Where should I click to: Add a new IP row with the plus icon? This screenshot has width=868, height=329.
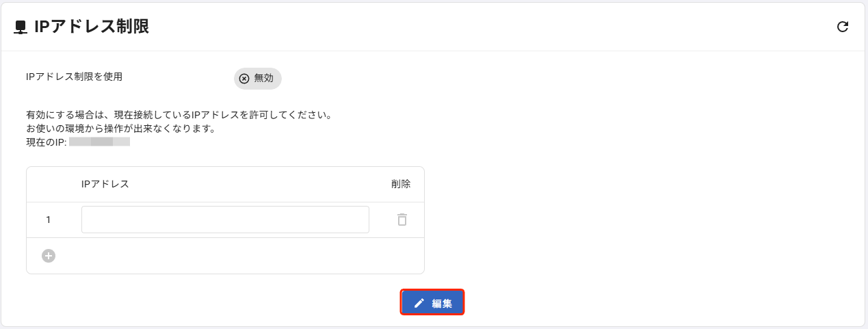pos(49,256)
